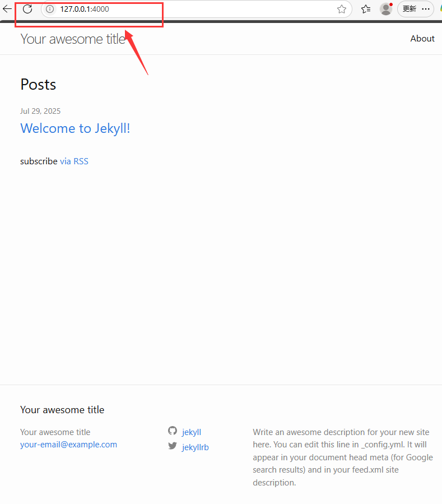
Task: Open the About page in site nav
Action: 422,39
